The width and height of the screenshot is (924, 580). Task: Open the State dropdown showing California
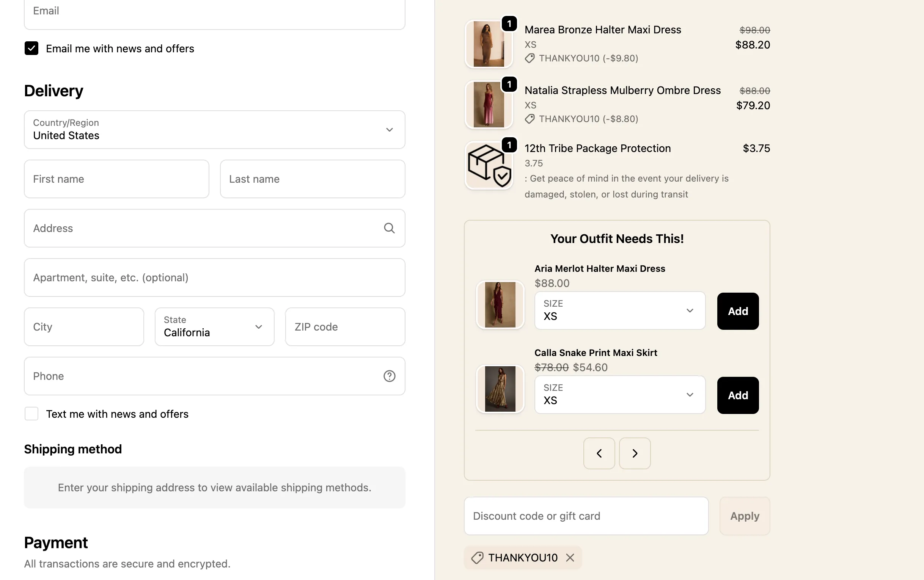(x=215, y=327)
